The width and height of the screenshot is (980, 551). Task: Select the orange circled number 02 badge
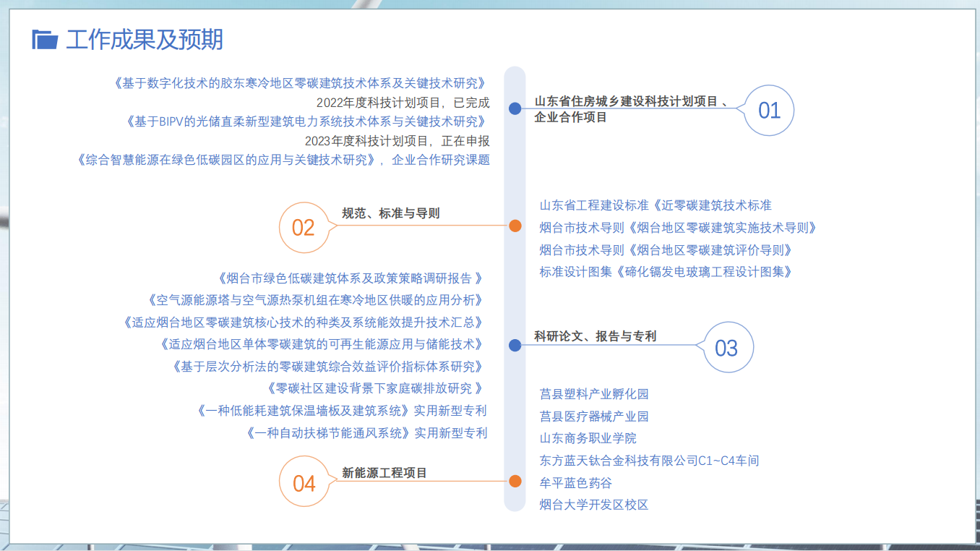[x=304, y=228]
